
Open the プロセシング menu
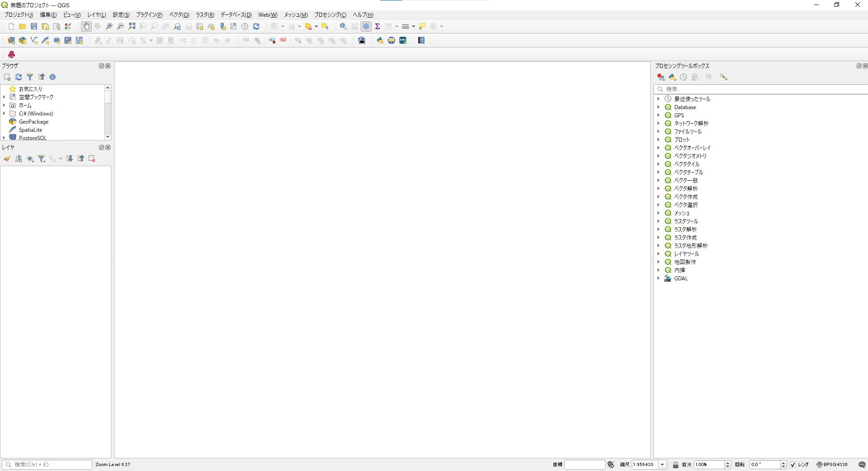pos(330,15)
